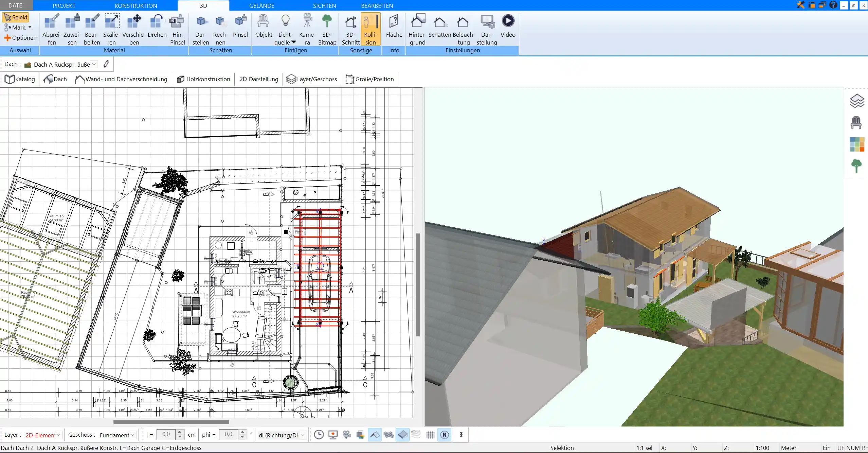Play the Video tool
This screenshot has width=868, height=453.
click(508, 26)
